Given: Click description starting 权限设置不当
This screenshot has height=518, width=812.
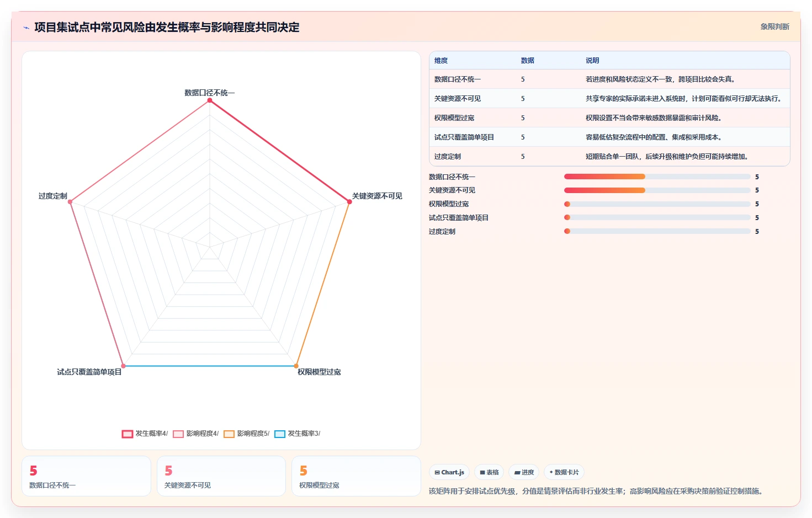Looking at the screenshot, I should pyautogui.click(x=655, y=118).
